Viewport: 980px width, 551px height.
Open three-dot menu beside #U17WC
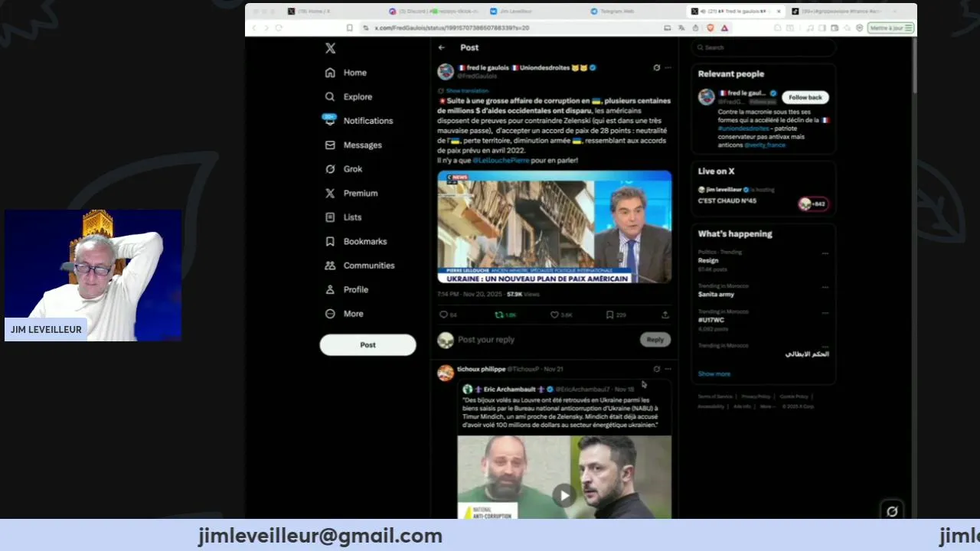pyautogui.click(x=825, y=313)
